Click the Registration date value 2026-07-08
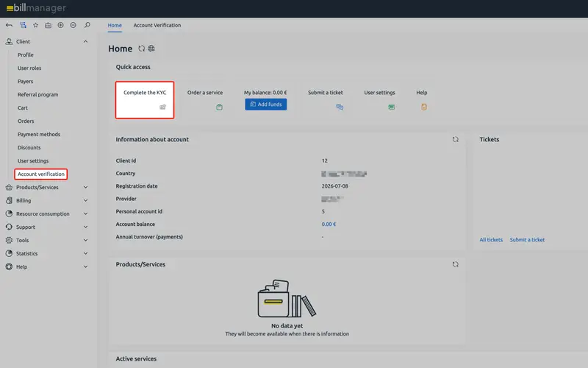Viewport: 588px width, 368px height. pos(335,186)
